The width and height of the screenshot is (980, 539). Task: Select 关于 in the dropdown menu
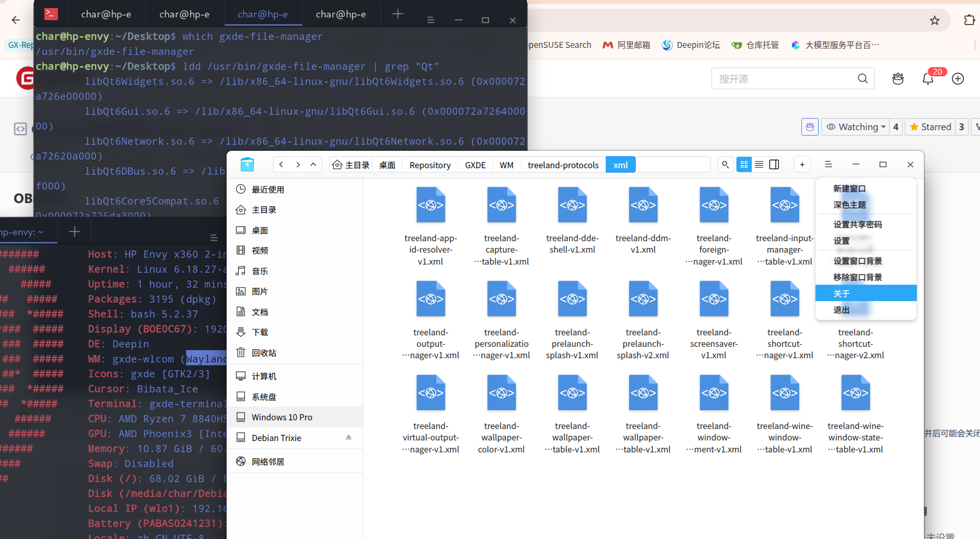pos(866,293)
